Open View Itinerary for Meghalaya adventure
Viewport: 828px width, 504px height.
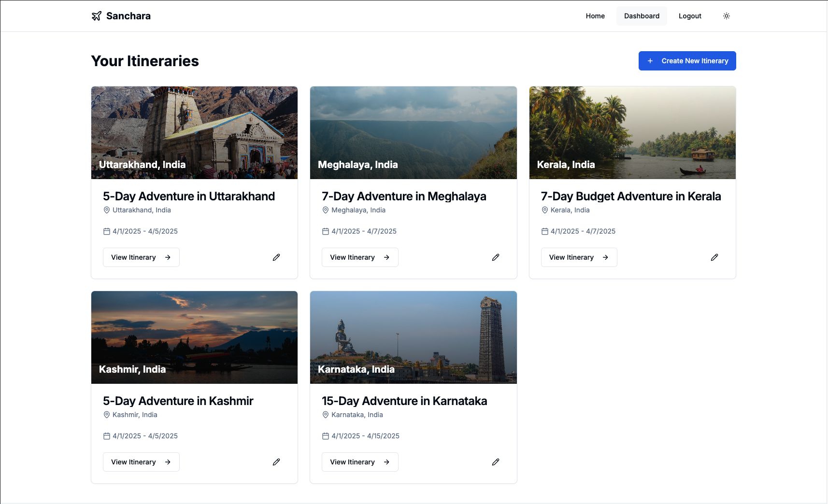(x=360, y=257)
